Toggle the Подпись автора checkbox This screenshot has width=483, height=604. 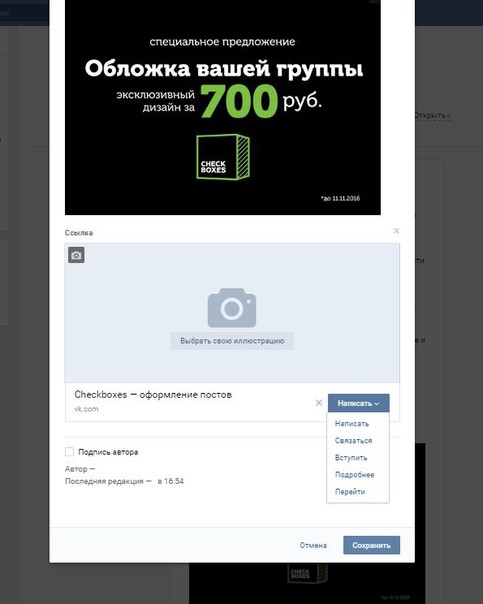click(x=69, y=451)
